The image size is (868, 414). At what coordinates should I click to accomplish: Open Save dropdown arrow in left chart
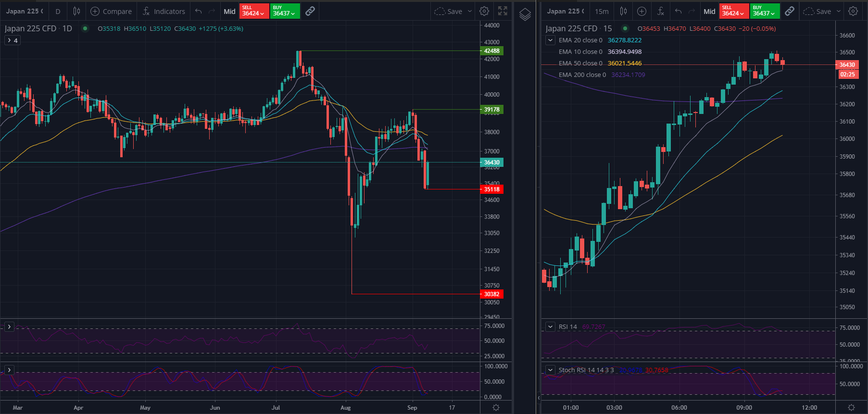point(470,11)
